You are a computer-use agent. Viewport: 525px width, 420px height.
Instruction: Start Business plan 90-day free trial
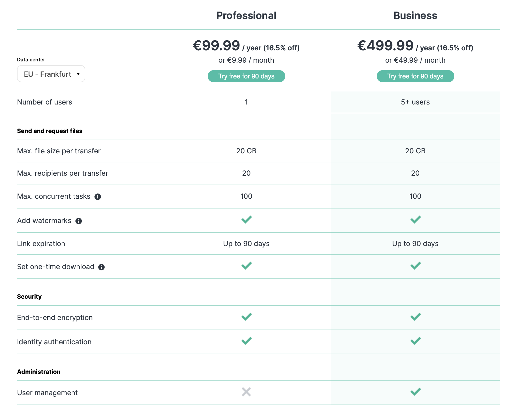(415, 76)
